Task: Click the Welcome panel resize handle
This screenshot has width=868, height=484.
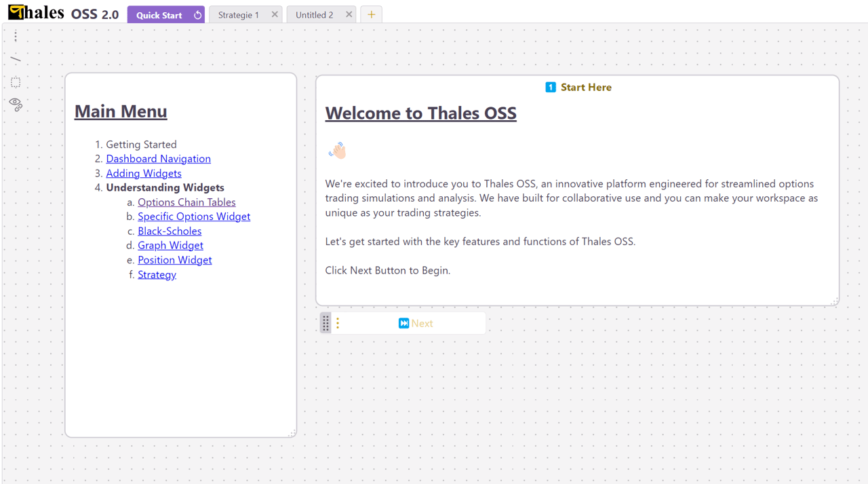Action: (835, 301)
